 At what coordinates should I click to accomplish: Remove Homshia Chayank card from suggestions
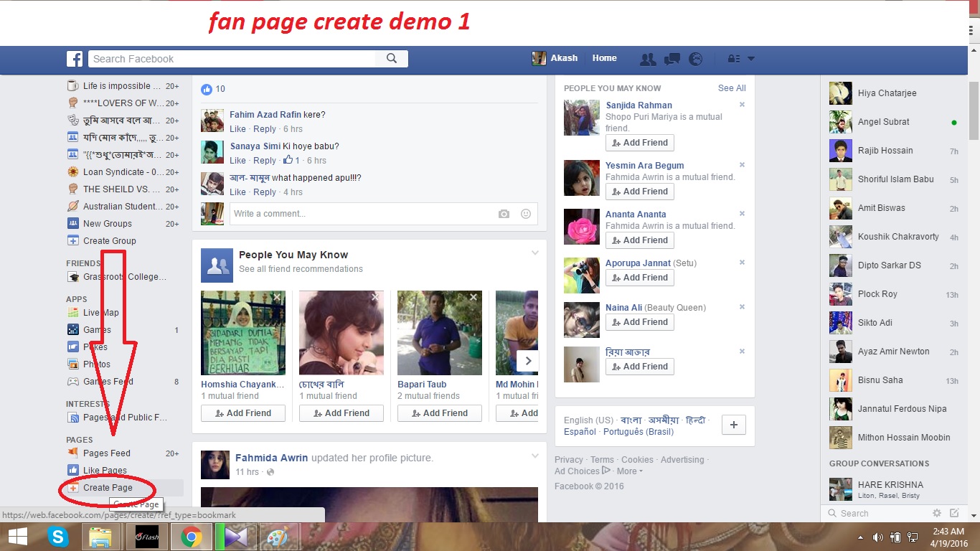(277, 297)
